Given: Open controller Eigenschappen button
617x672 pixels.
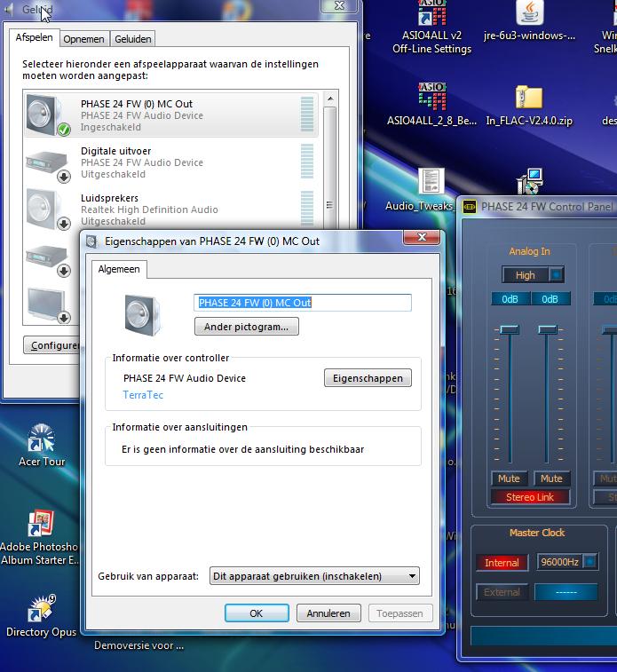Looking at the screenshot, I should (368, 378).
